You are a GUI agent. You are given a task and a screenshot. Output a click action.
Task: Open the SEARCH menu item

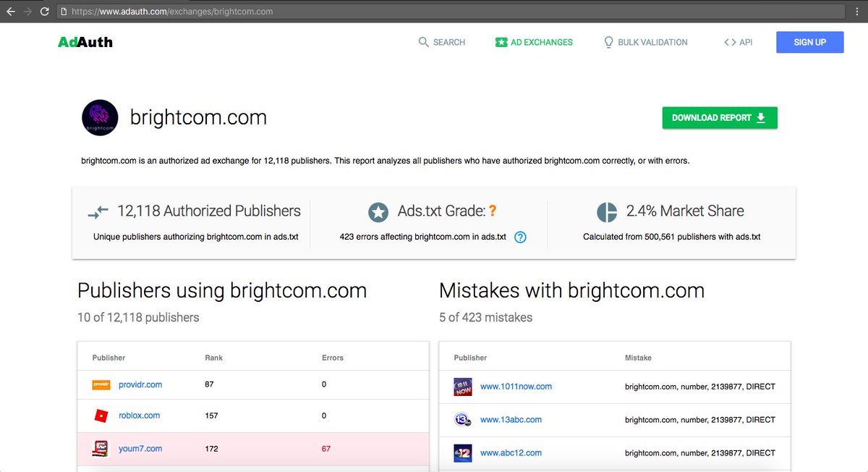(x=448, y=42)
